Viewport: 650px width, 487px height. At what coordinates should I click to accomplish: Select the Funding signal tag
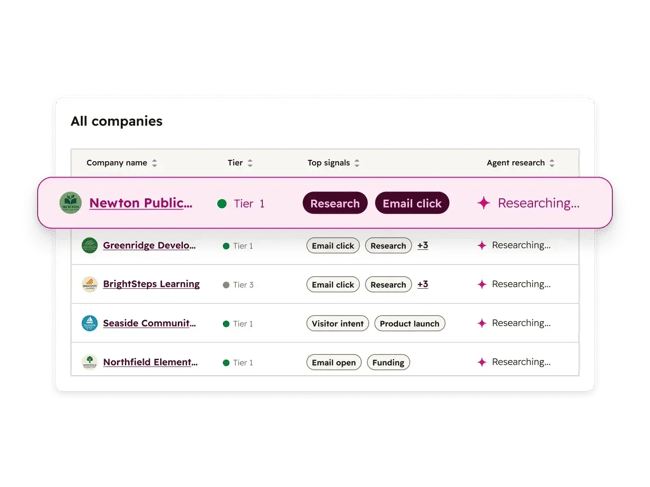(x=388, y=363)
